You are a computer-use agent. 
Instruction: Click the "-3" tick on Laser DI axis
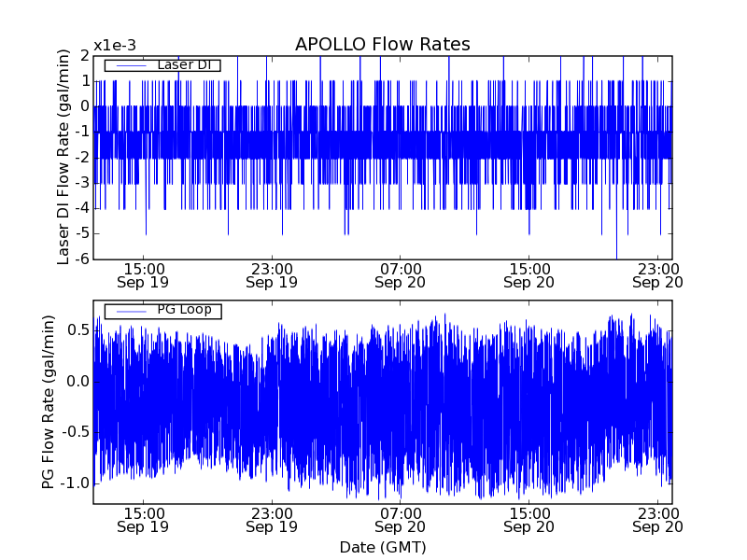(82, 183)
